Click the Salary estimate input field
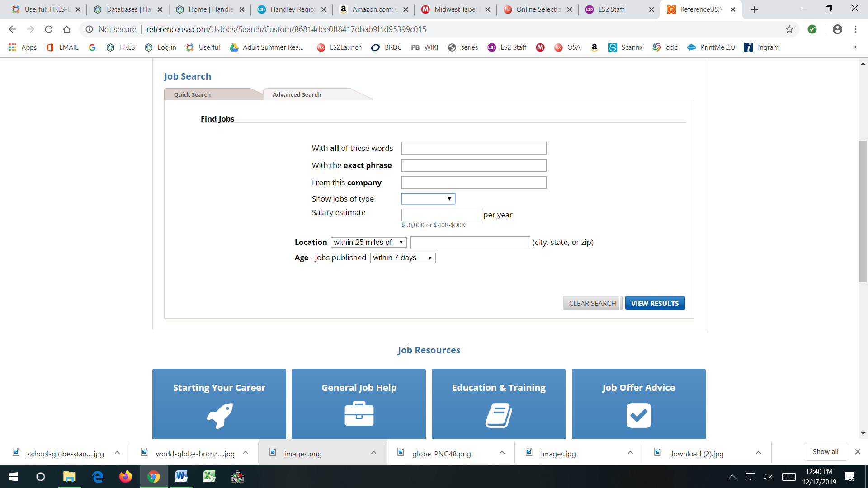868x488 pixels. pos(441,215)
